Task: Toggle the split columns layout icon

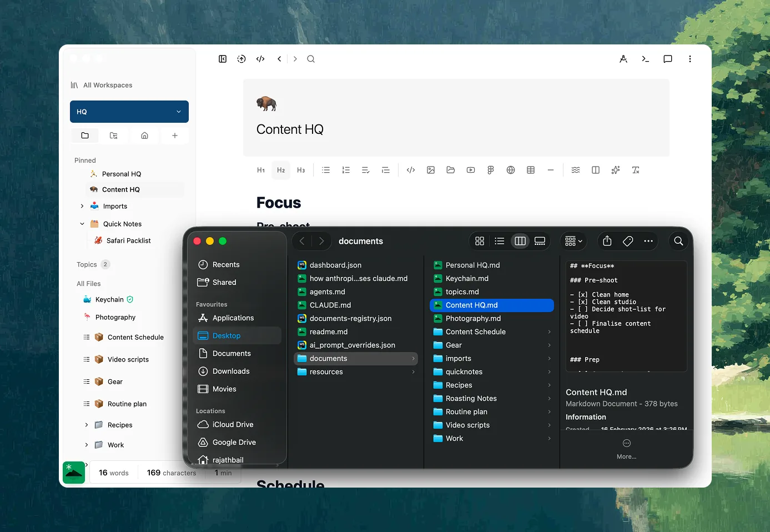Action: pyautogui.click(x=596, y=170)
